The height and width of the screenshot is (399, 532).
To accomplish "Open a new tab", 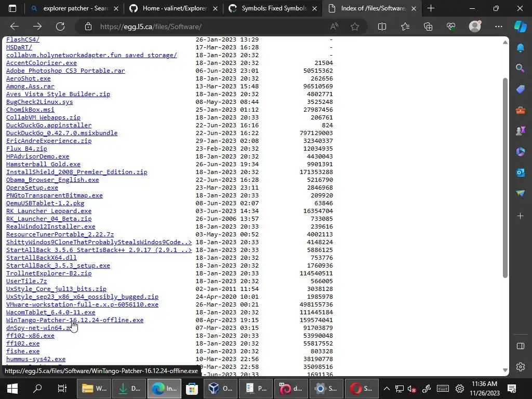I will pyautogui.click(x=431, y=8).
